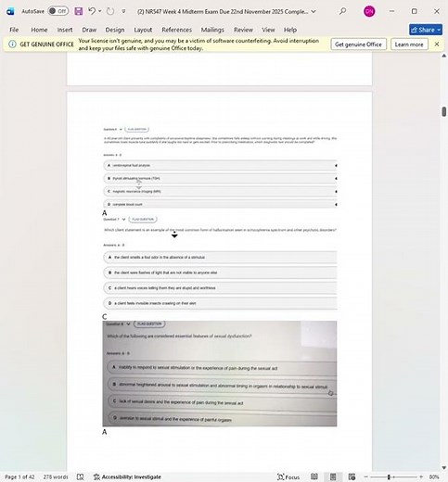Switch to Read Mode view icon
The height and width of the screenshot is (482, 448).
[314, 476]
